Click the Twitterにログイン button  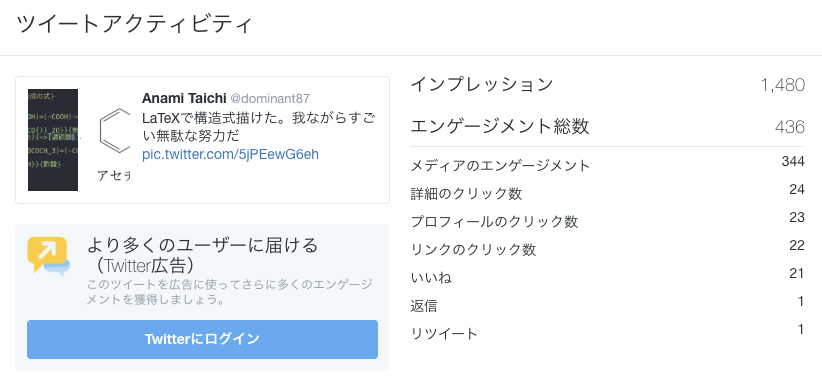click(202, 339)
